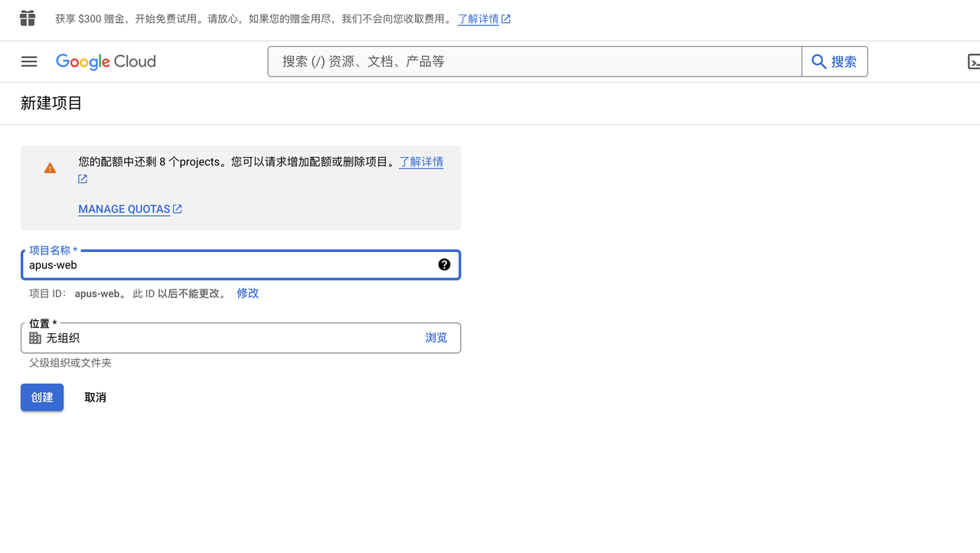The width and height of the screenshot is (980, 553).
Task: Click the 父级组织或文件夹 helper text
Action: 70,363
